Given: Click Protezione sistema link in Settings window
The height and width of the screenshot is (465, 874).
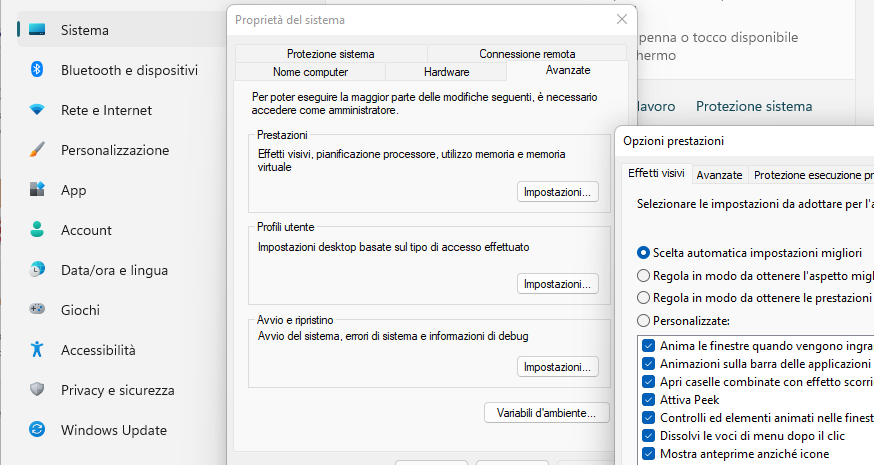Looking at the screenshot, I should [754, 106].
